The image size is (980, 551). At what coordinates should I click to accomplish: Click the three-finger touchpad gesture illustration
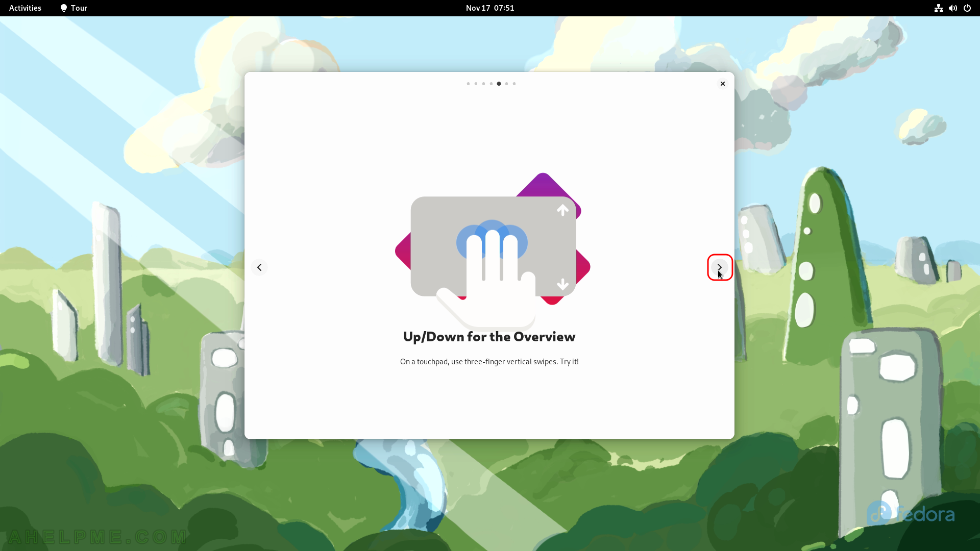(493, 251)
